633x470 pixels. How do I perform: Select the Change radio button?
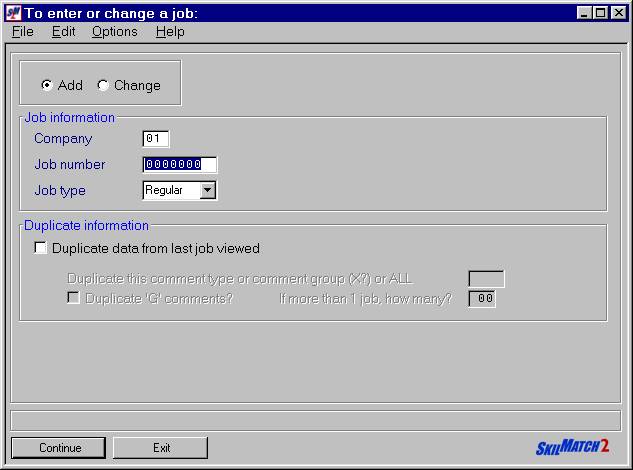pyautogui.click(x=103, y=85)
